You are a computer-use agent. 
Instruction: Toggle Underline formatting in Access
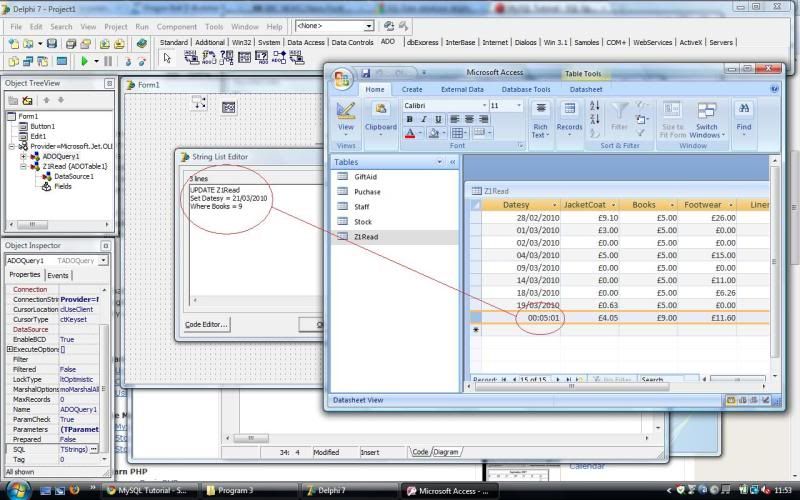(438, 119)
